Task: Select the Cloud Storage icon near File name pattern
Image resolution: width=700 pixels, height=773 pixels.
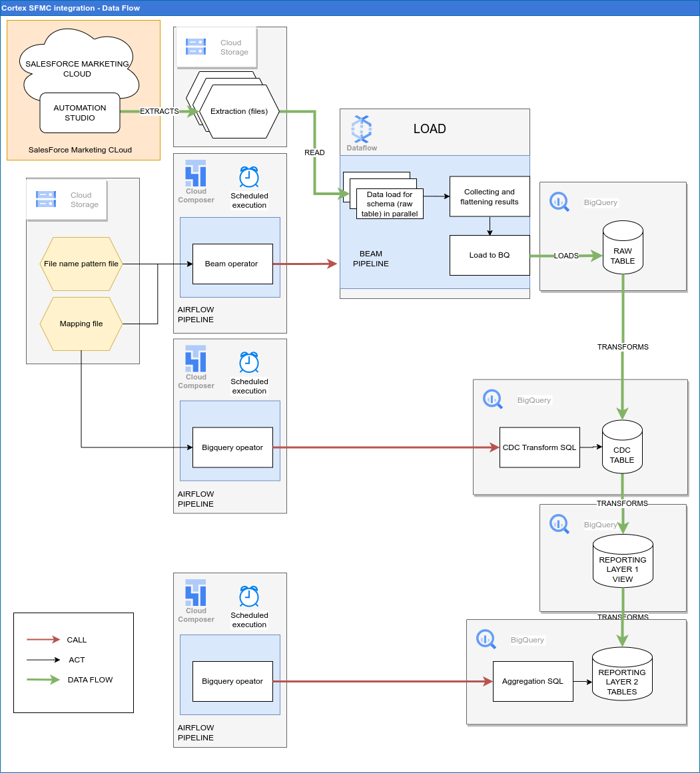Action: tap(45, 198)
